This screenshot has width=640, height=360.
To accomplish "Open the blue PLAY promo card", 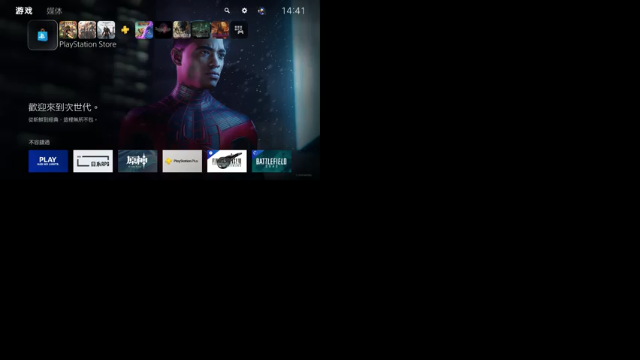I will pyautogui.click(x=48, y=161).
